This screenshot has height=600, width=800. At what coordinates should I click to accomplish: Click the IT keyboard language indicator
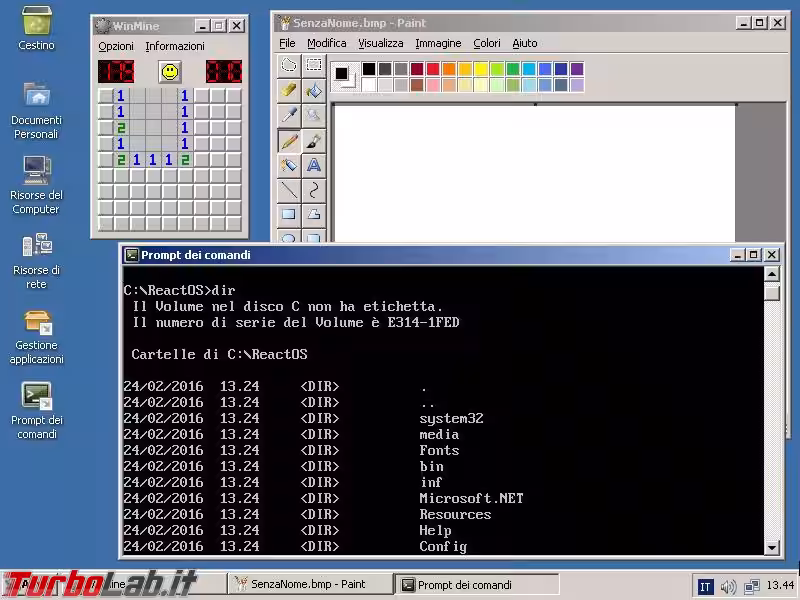click(x=705, y=586)
